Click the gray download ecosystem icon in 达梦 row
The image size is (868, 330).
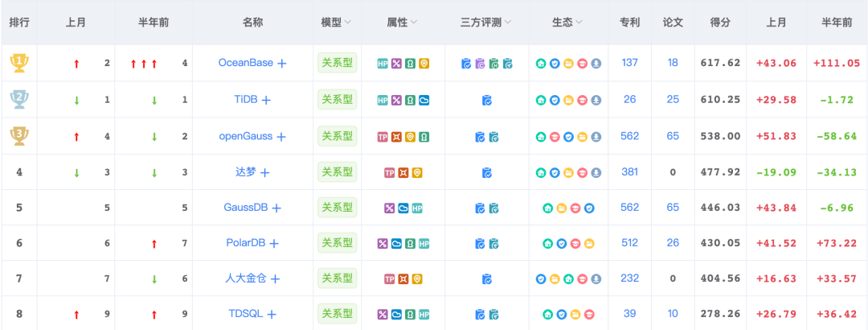point(596,173)
